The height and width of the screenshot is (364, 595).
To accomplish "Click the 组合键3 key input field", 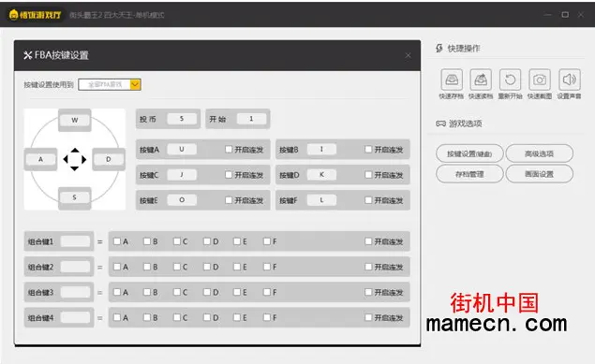I will [x=75, y=292].
